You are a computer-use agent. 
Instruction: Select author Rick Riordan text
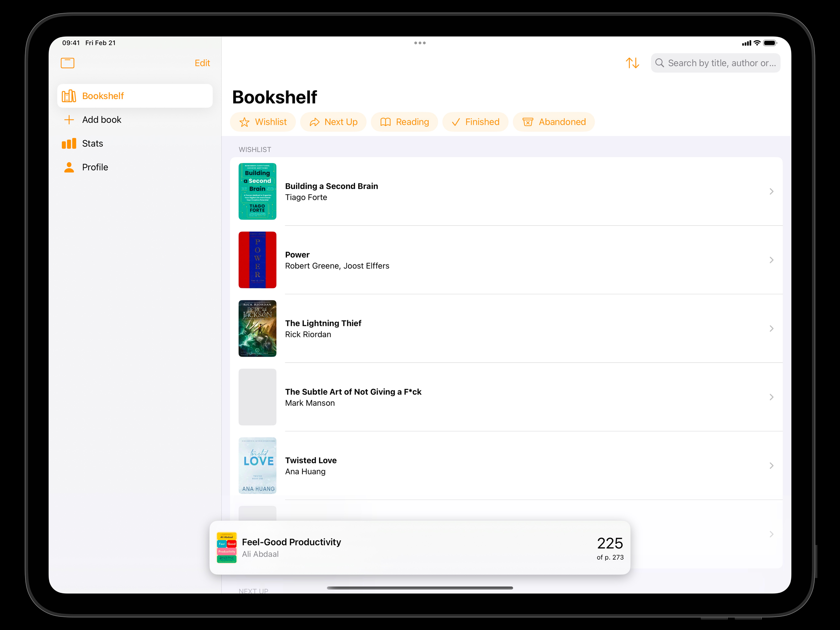coord(308,334)
